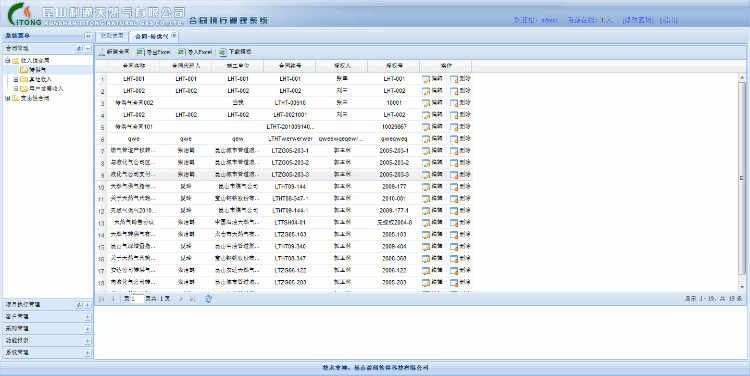Go to previous page in paging bar
This screenshot has height=376, width=750.
tap(113, 299)
